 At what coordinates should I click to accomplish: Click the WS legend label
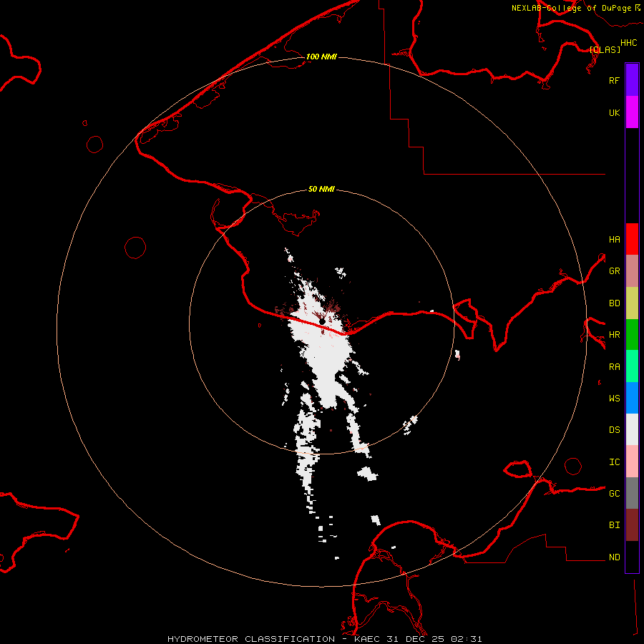coord(614,399)
